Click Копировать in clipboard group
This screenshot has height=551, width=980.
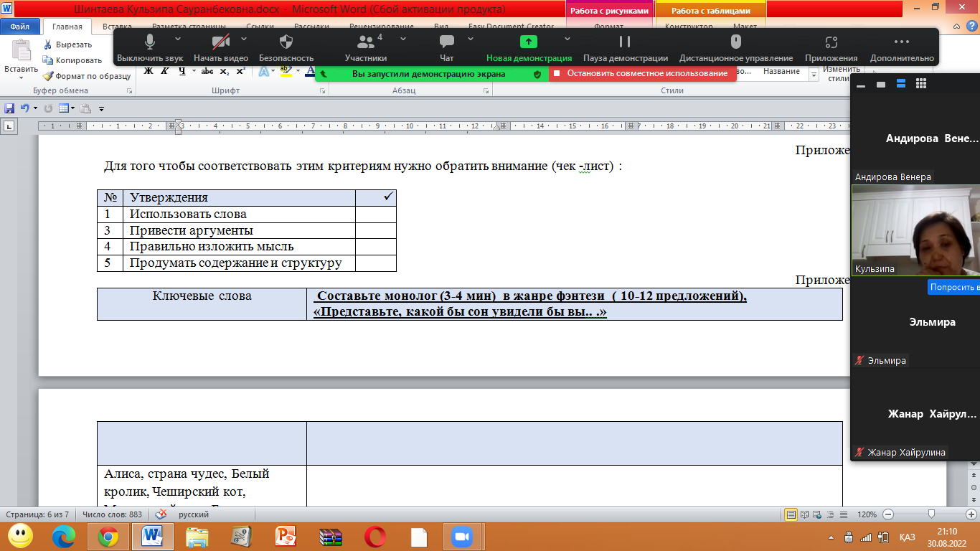coord(72,60)
